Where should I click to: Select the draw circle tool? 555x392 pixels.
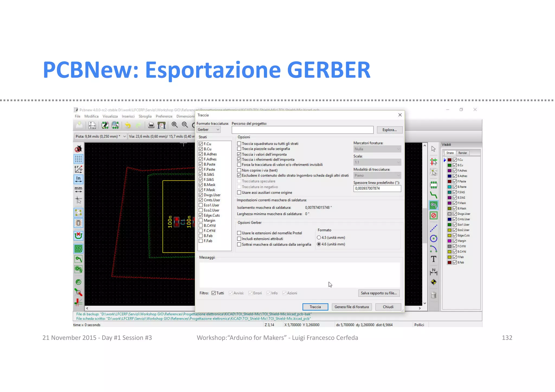434,238
